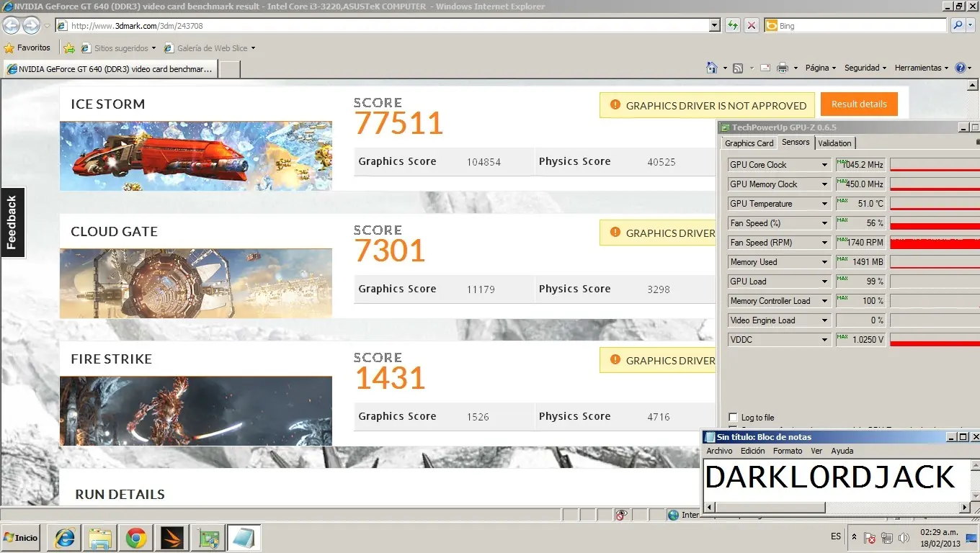Open Galería de Web Slice link
980x553 pixels.
tap(209, 48)
